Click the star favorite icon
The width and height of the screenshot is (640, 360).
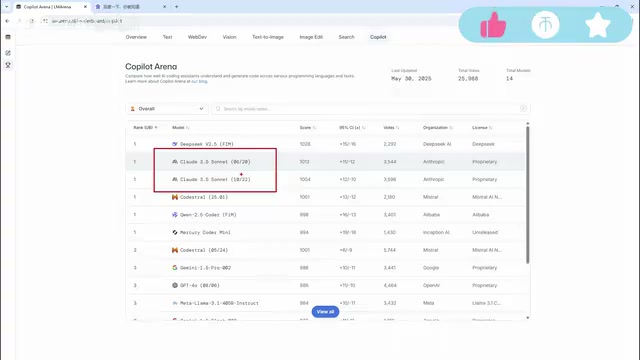coord(598,25)
